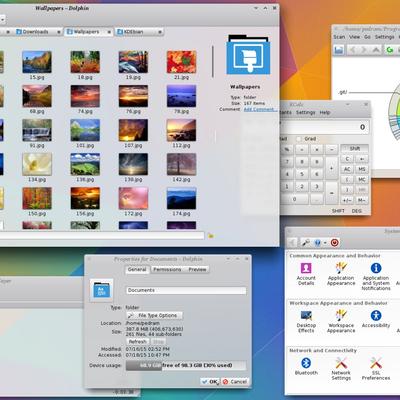
Task: Open Help menu in KCalc
Action: coord(325,113)
